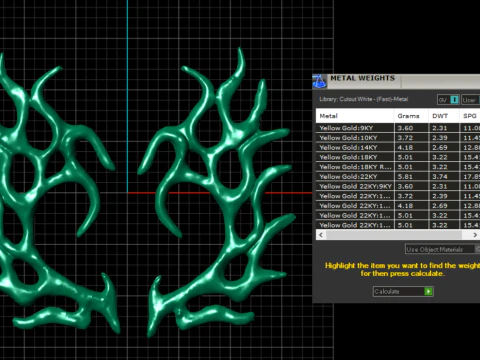Sort by the Metal column header
This screenshot has width=480, height=360.
355,116
